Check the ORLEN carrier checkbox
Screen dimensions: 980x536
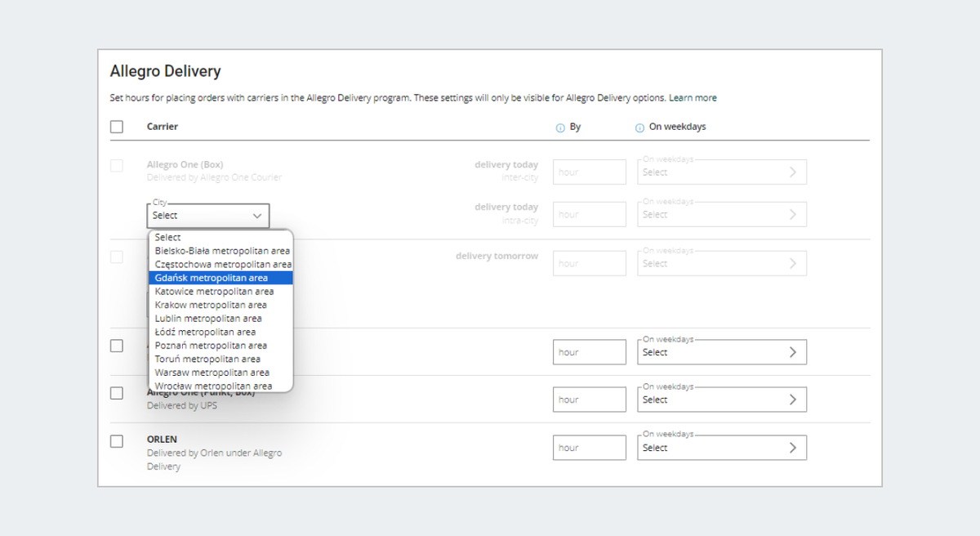tap(117, 441)
